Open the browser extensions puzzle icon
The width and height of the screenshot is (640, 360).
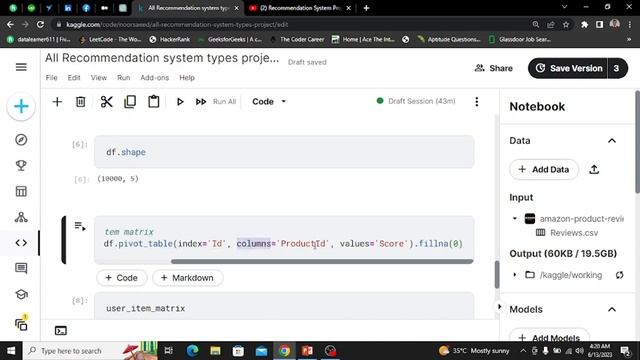(584, 24)
